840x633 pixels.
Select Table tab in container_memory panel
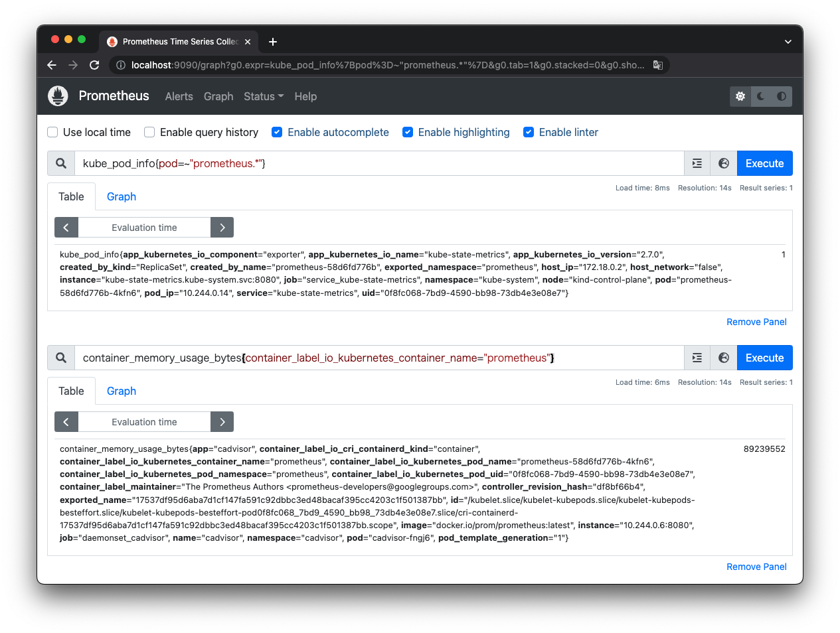71,391
